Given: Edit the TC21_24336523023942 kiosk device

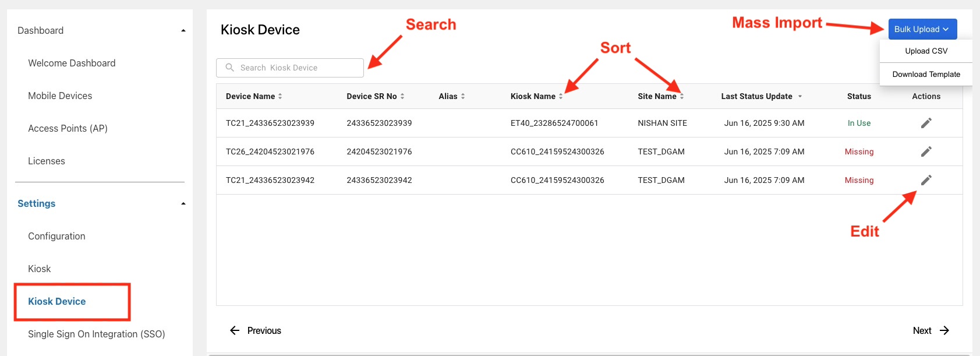Looking at the screenshot, I should tap(926, 180).
